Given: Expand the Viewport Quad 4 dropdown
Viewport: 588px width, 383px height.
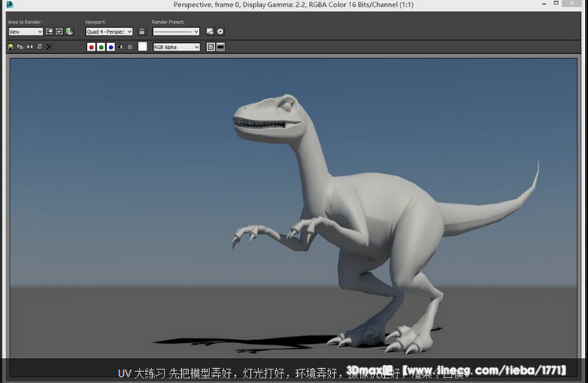Looking at the screenshot, I should point(109,31).
